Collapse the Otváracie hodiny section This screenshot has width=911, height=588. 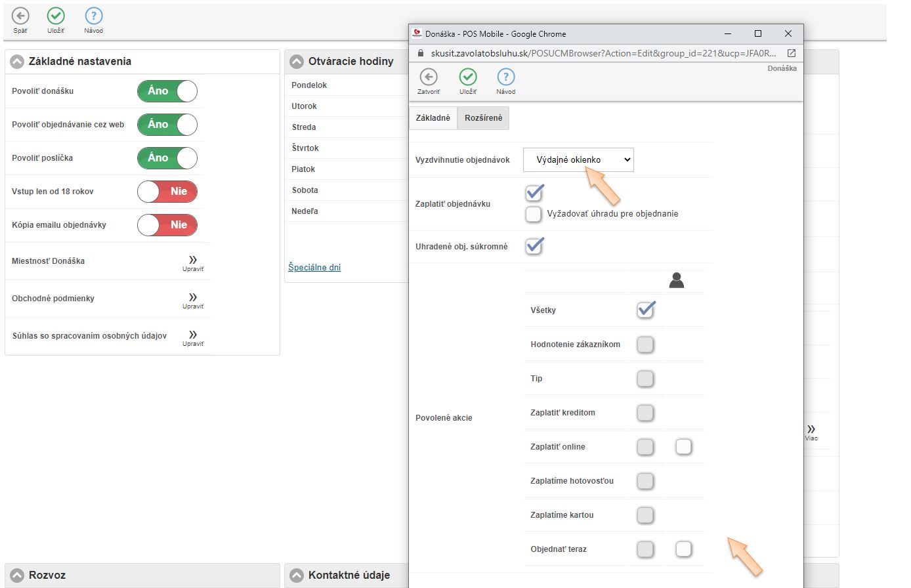tap(297, 62)
